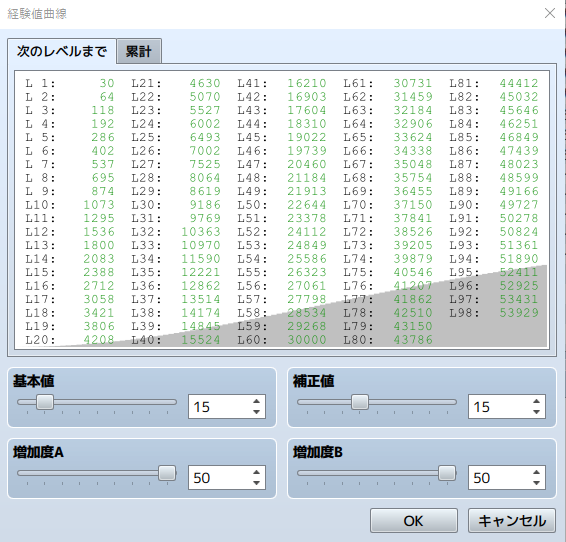This screenshot has width=566, height=542.
Task: Click the L58 value 28534
Action: click(x=307, y=313)
